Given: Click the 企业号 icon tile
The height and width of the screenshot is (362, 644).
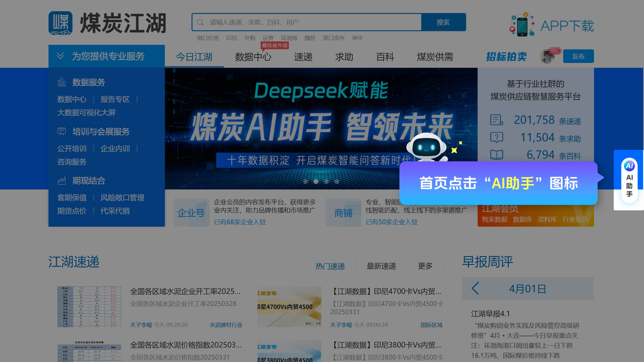Looking at the screenshot, I should tap(192, 212).
